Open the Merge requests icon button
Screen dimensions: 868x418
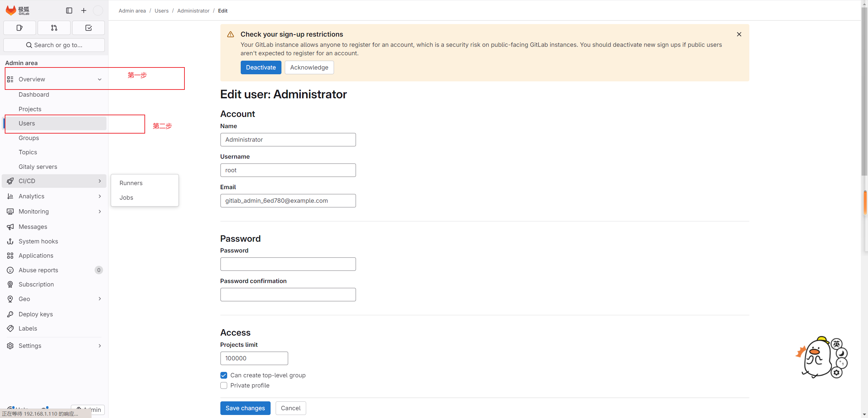point(54,28)
